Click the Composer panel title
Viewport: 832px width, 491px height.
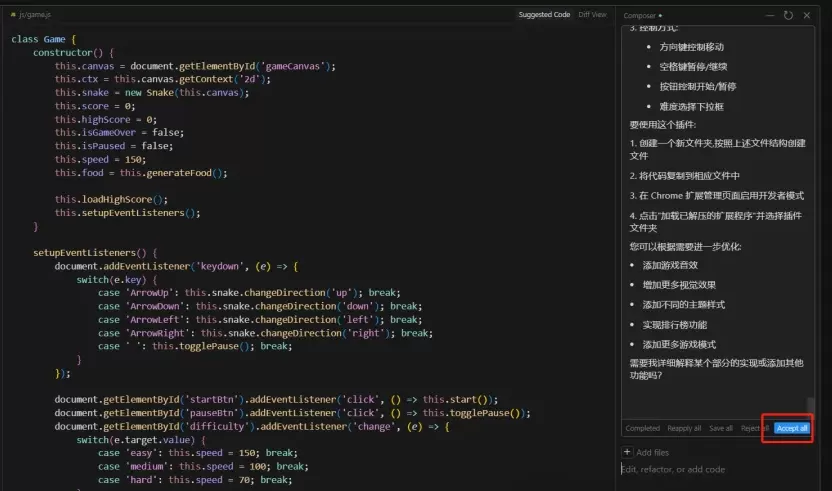[639, 16]
